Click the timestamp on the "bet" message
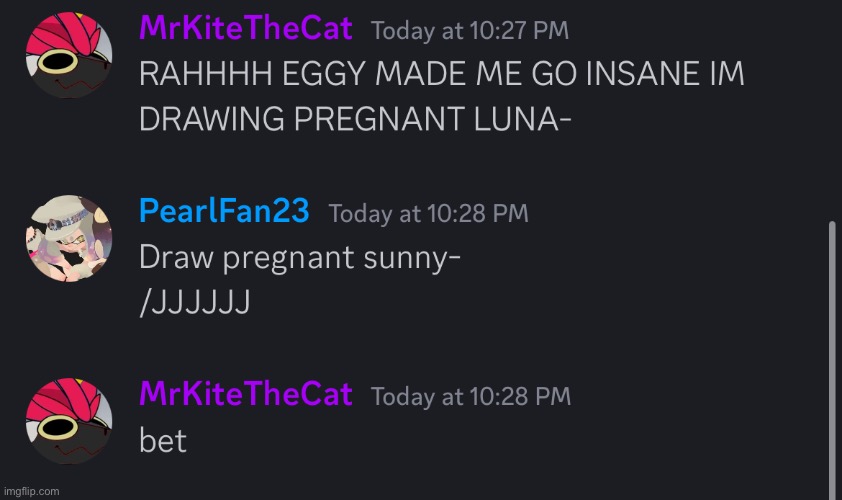 (x=470, y=396)
